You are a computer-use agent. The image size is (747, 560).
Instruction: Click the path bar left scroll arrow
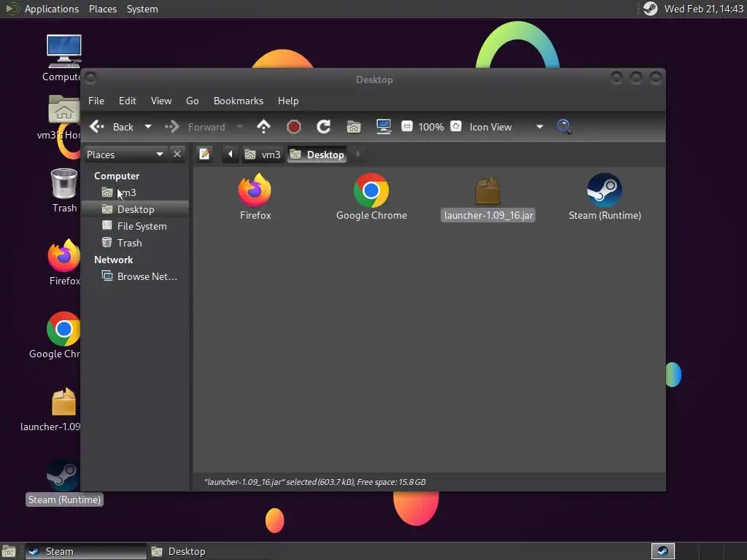(231, 155)
